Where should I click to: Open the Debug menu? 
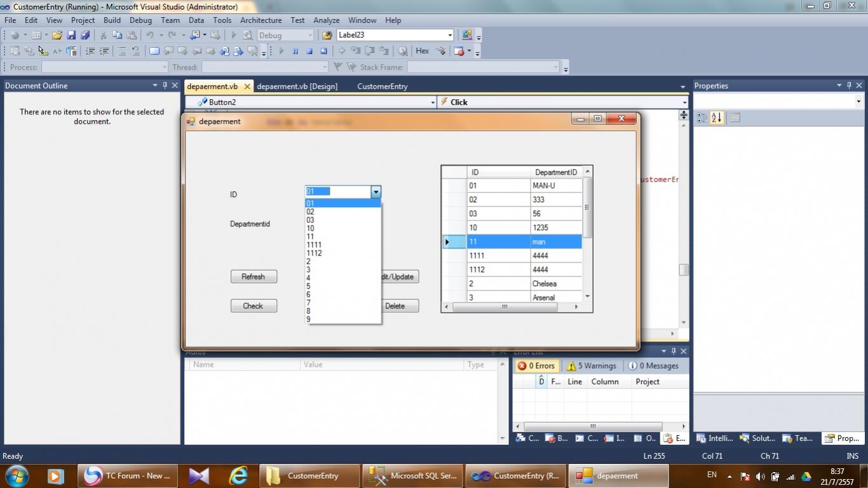[x=140, y=20]
